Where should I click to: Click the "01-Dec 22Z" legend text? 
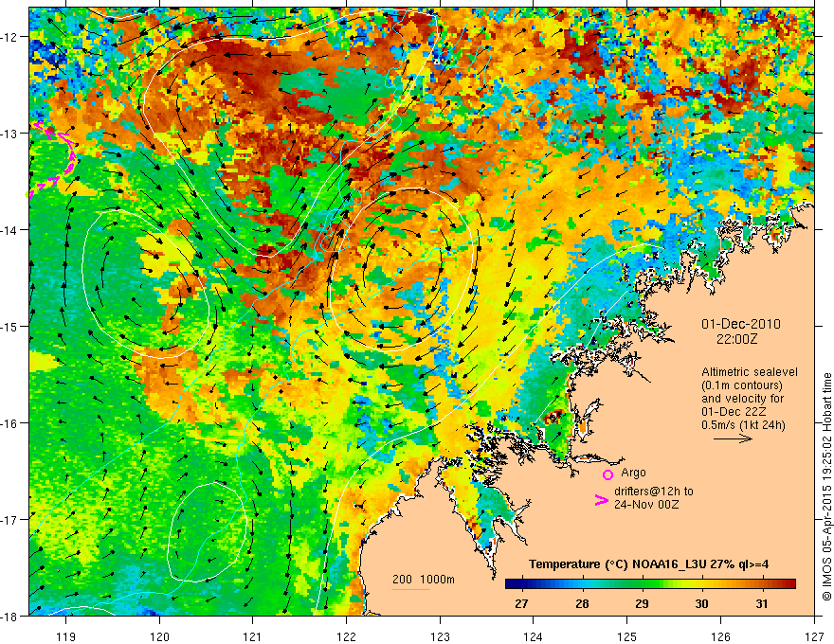(x=733, y=412)
